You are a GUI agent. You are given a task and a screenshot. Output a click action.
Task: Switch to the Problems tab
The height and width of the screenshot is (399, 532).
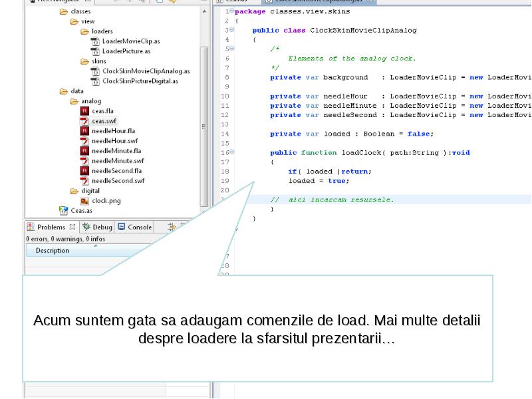pyautogui.click(x=51, y=227)
